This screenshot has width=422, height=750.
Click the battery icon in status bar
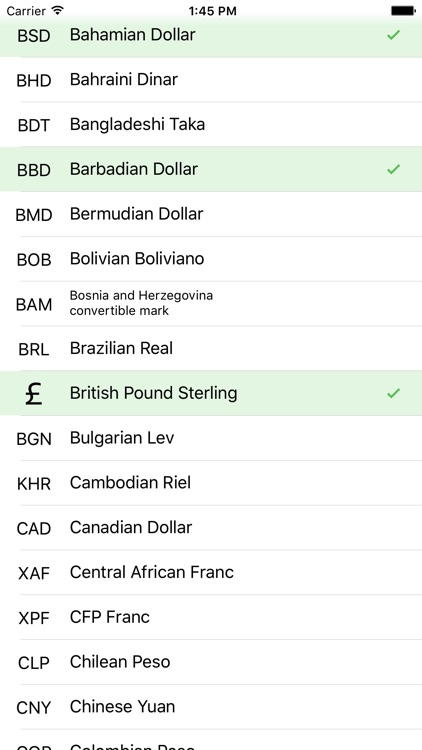403,11
